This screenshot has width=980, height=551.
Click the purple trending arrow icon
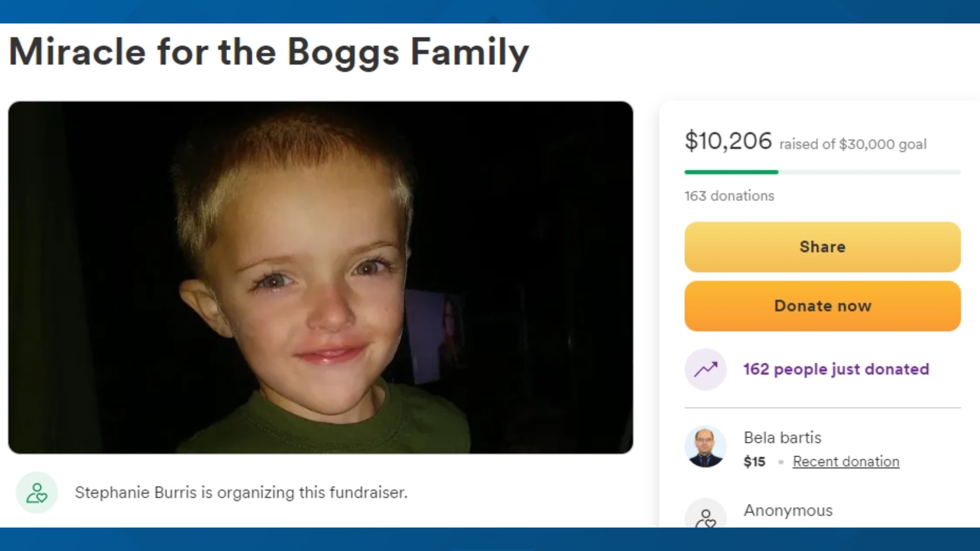705,369
